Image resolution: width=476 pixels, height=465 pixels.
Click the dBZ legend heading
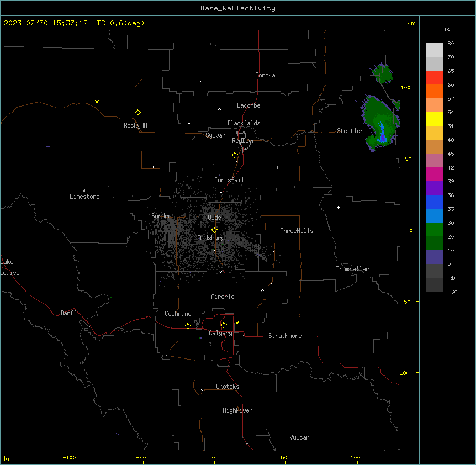point(447,29)
